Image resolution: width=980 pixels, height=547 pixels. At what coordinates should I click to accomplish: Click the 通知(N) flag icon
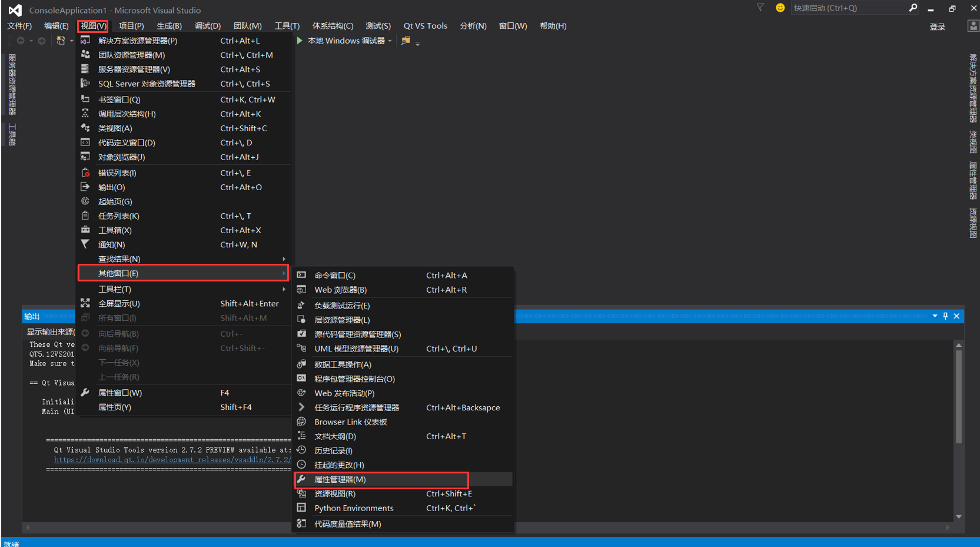coord(85,244)
